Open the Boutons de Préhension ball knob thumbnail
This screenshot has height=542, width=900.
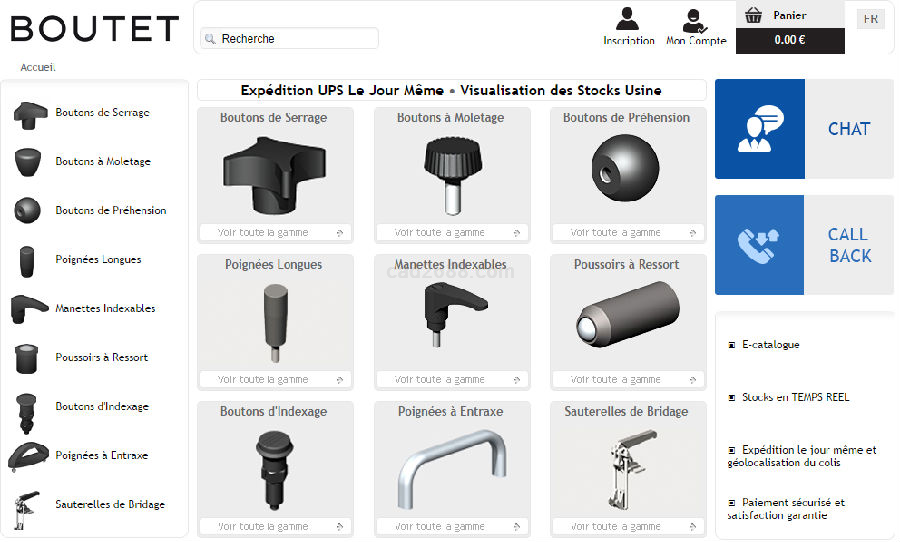pos(626,168)
